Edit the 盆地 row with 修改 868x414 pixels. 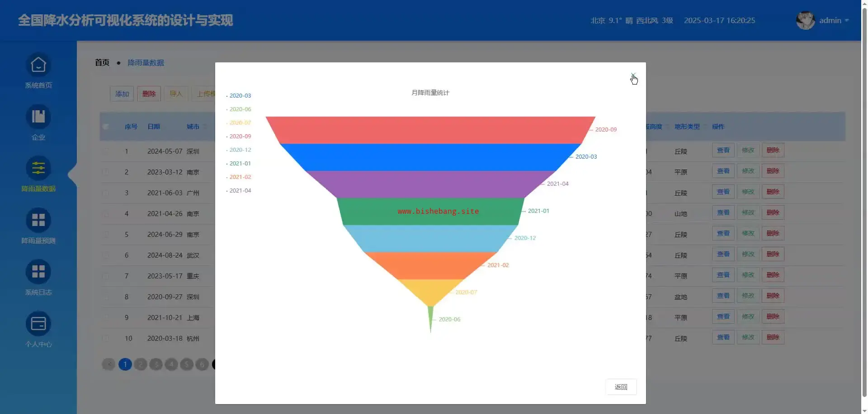[748, 296]
